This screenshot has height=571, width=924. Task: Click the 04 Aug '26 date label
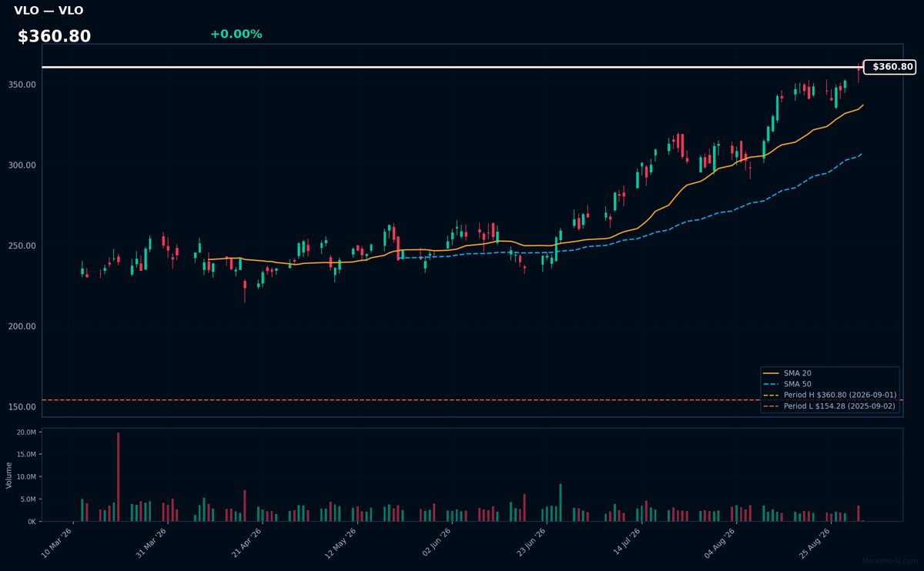pos(719,542)
